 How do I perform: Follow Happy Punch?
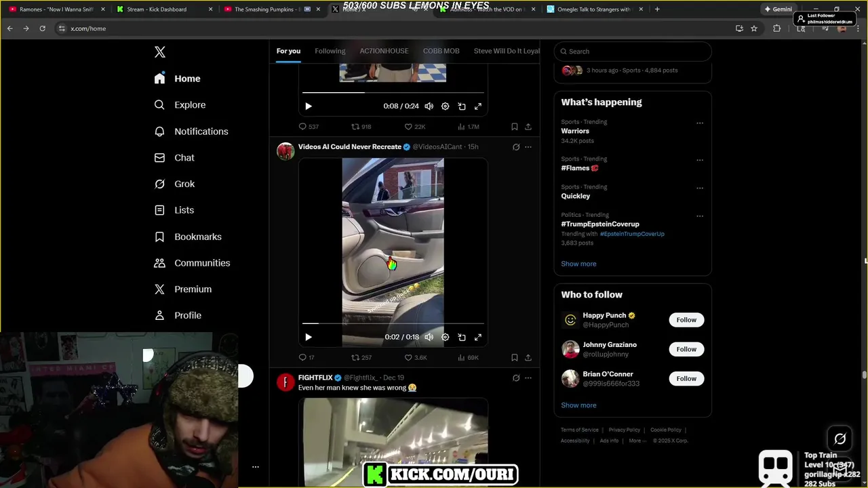coord(686,320)
